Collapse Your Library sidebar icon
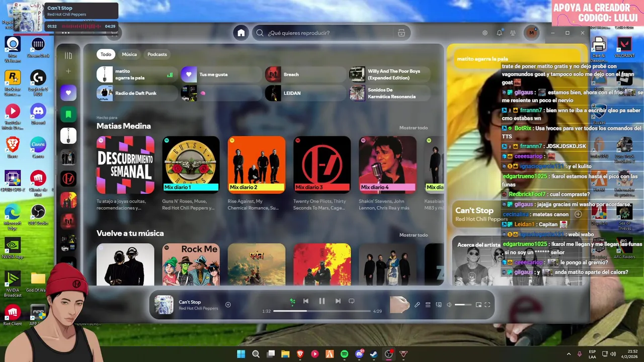The image size is (644, 362). (x=68, y=55)
